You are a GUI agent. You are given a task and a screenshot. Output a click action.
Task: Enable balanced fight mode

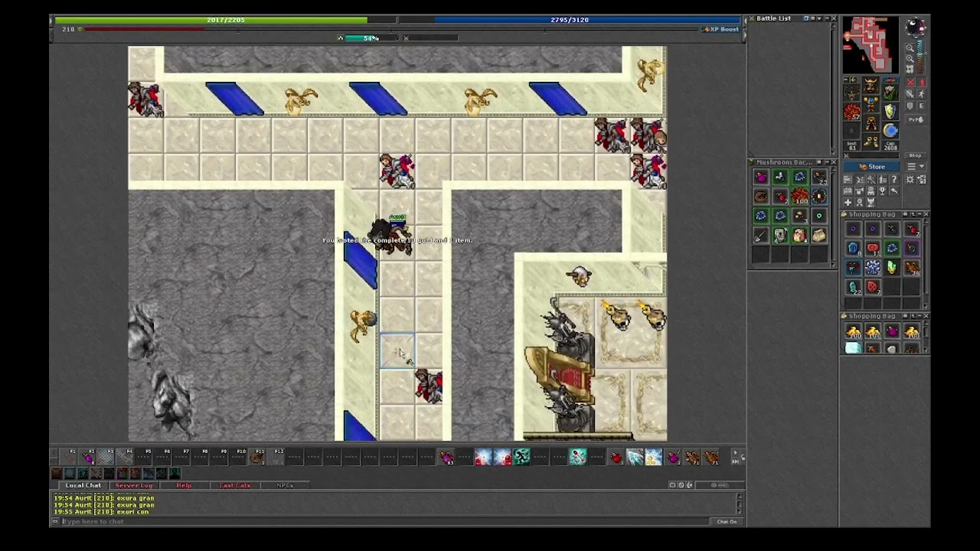coord(910,94)
